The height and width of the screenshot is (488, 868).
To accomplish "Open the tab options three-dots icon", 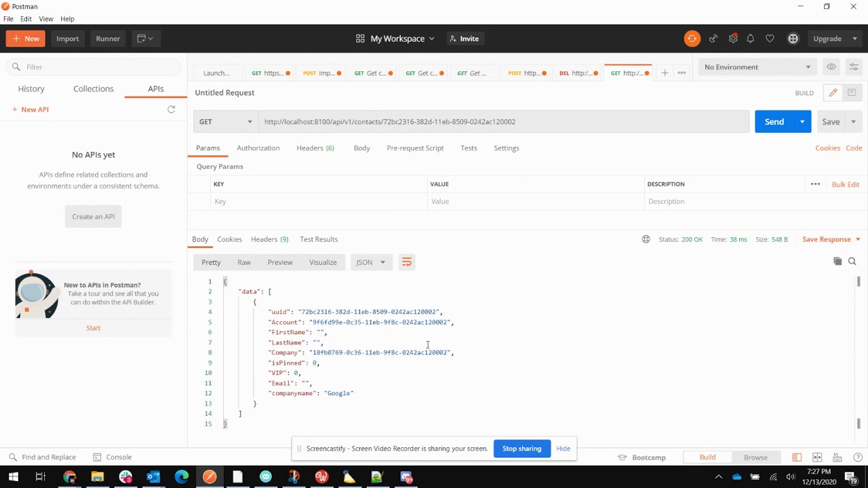I will 682,73.
